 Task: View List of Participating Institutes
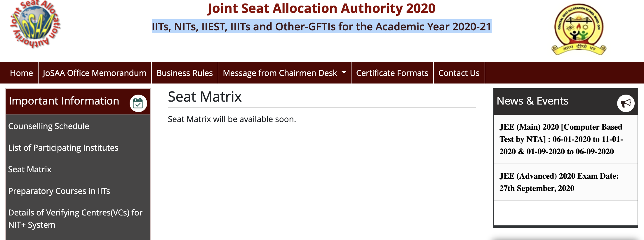point(63,148)
